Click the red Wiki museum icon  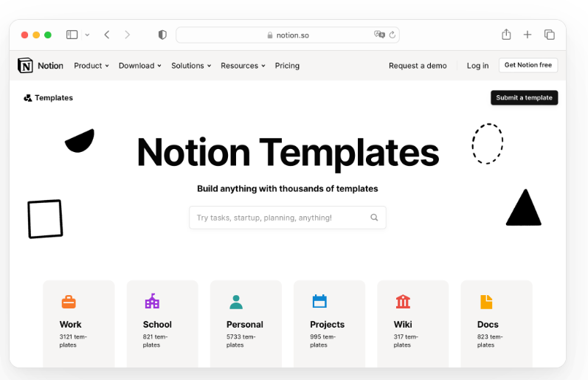point(403,302)
